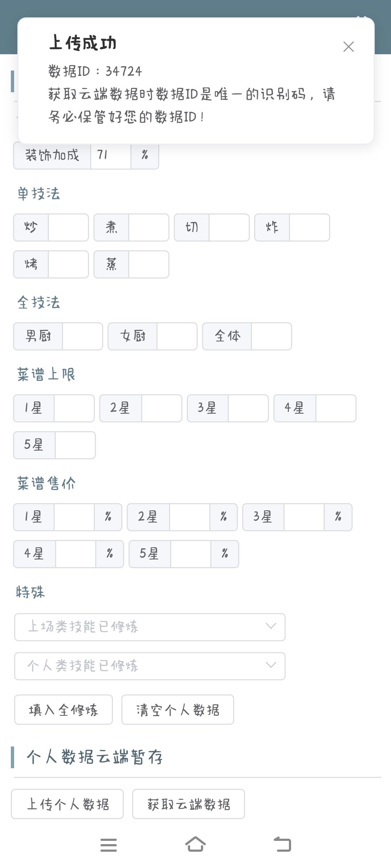Select the 菜谱上限 5星 input field
Screen dimensions: 391x868
click(x=75, y=445)
